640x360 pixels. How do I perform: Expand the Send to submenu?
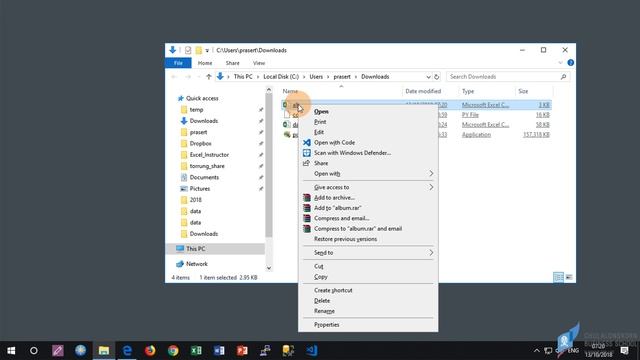[x=431, y=253]
